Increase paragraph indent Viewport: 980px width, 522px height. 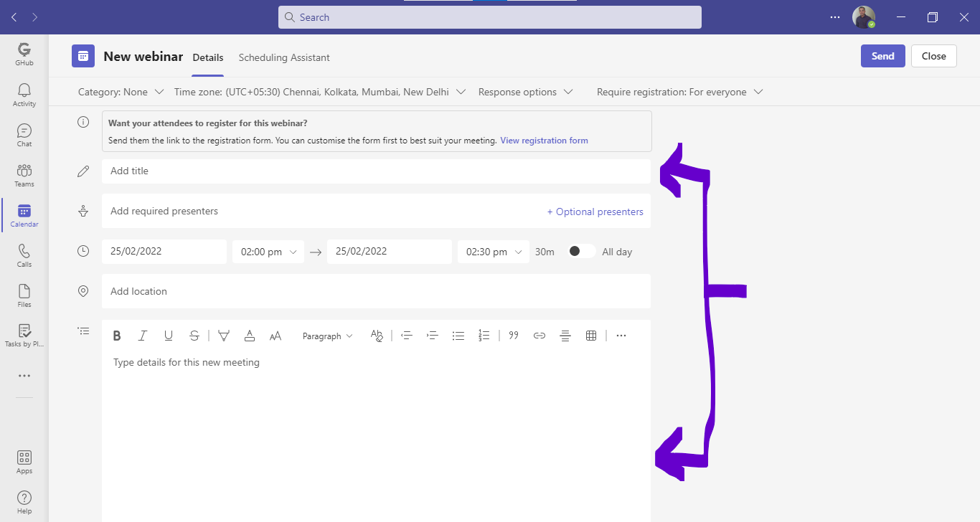click(x=433, y=336)
